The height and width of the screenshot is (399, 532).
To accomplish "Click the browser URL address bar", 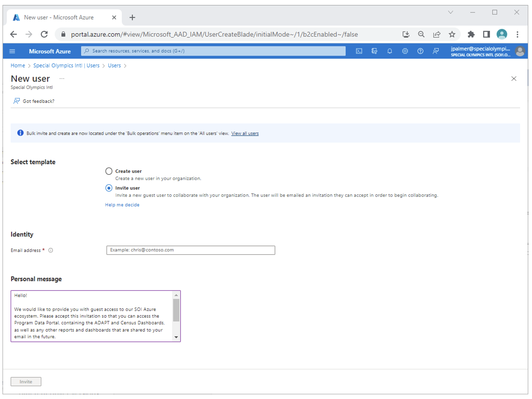I will (x=214, y=34).
